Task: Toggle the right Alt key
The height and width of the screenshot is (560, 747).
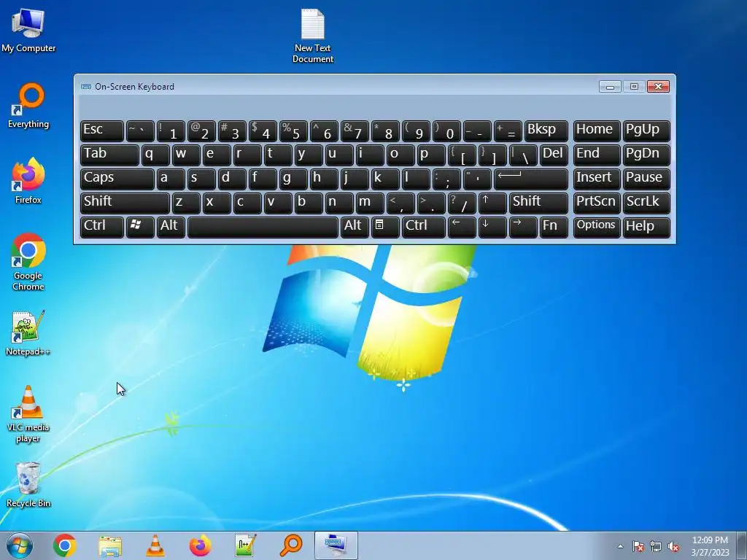Action: [355, 227]
